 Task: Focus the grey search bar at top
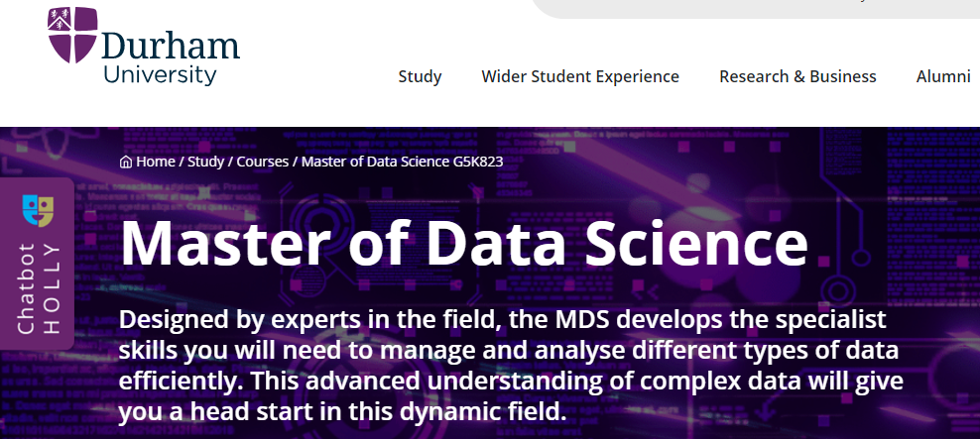tap(756, 8)
